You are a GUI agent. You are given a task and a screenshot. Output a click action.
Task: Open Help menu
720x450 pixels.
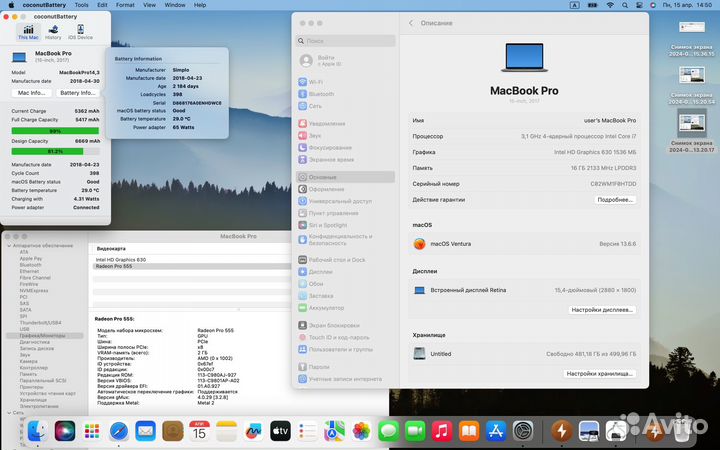click(x=200, y=5)
